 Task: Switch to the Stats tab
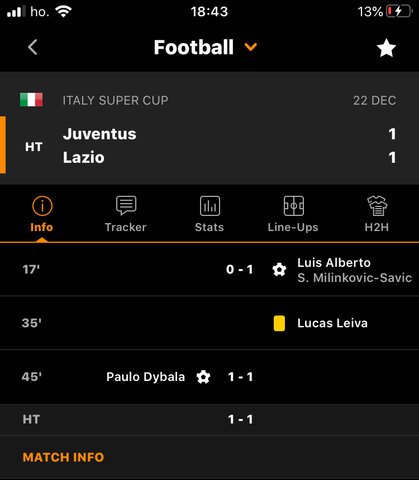tap(209, 227)
